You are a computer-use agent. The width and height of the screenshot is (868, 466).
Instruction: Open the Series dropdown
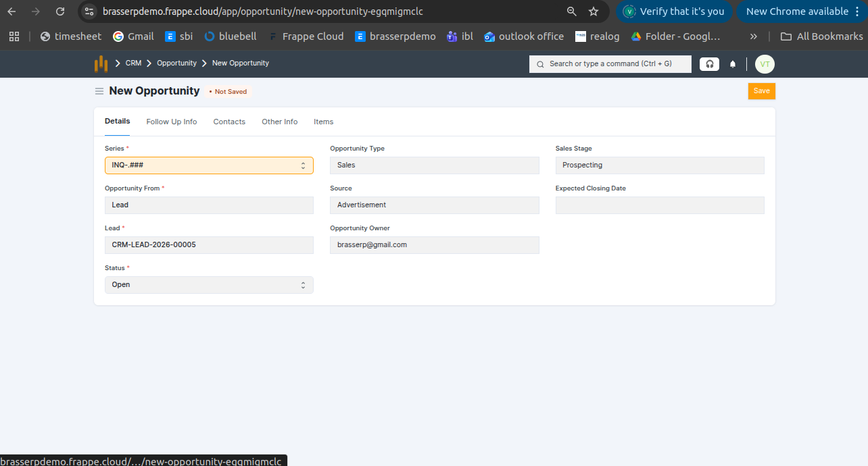[x=209, y=165]
